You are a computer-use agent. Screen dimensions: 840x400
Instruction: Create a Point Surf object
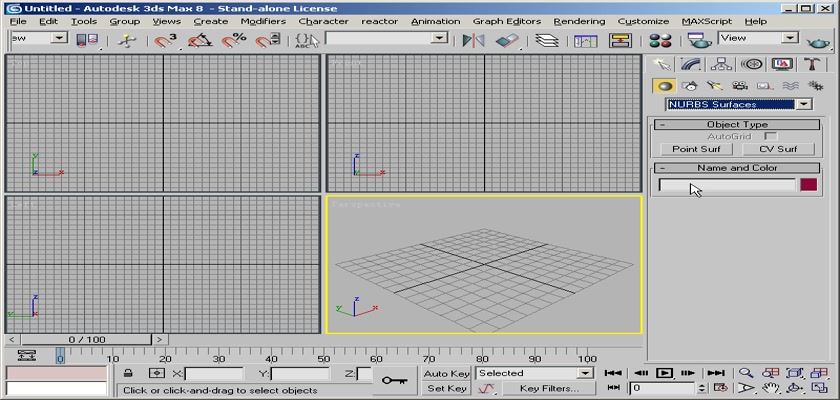pos(696,149)
